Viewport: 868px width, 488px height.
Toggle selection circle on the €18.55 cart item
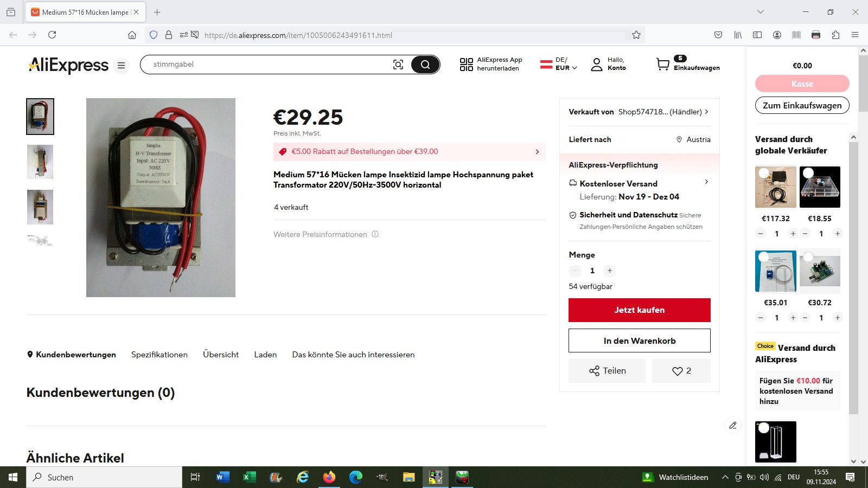808,173
